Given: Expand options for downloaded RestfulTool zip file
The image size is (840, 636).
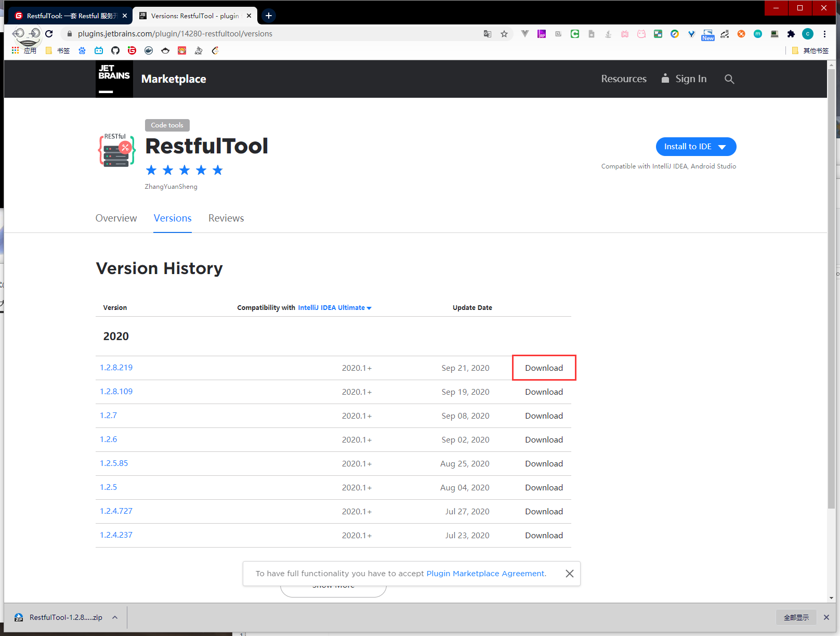Looking at the screenshot, I should 115,617.
